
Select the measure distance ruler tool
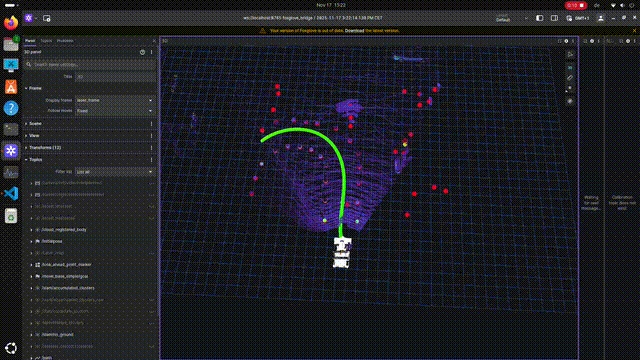tap(570, 78)
